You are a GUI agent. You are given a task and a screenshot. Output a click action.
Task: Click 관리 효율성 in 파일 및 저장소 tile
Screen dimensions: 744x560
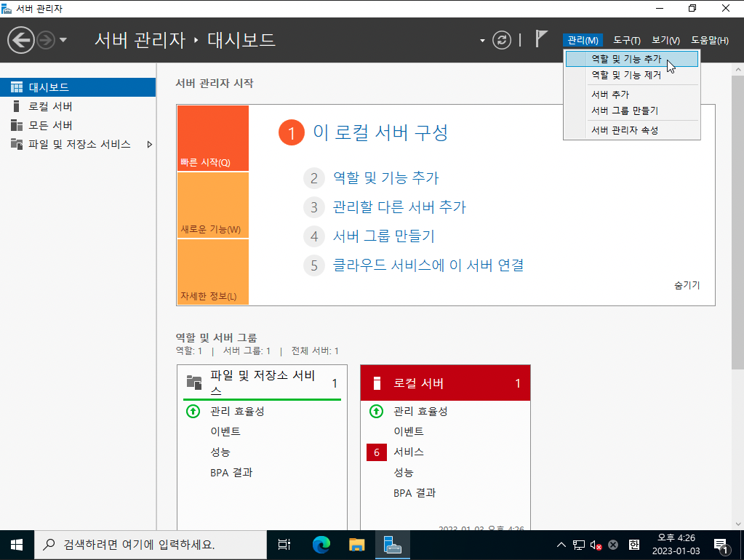tap(237, 411)
